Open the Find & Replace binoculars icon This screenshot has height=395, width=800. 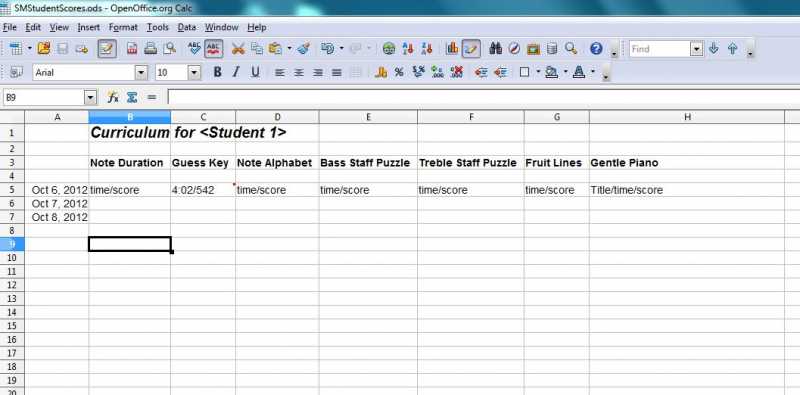495,49
